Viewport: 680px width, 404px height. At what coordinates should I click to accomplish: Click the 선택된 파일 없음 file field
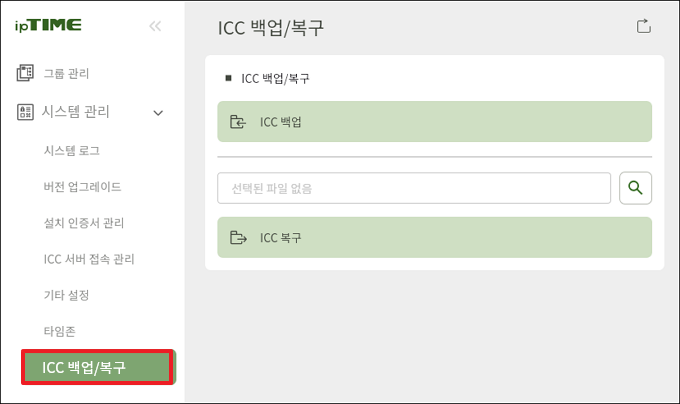point(413,188)
